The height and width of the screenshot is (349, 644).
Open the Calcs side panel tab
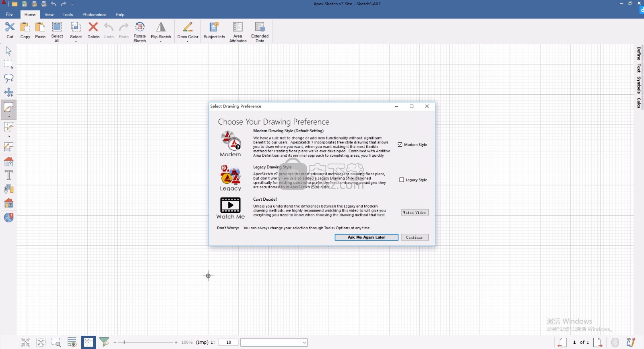click(x=639, y=102)
